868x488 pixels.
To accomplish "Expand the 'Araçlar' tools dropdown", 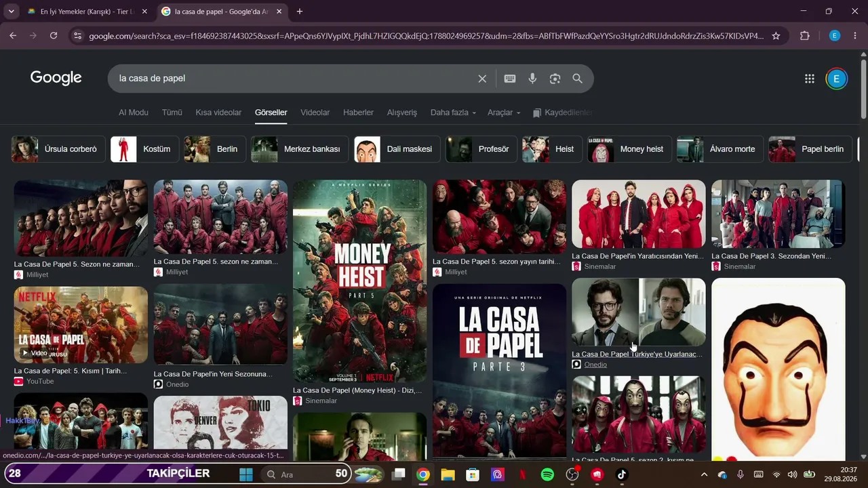I will [x=504, y=113].
